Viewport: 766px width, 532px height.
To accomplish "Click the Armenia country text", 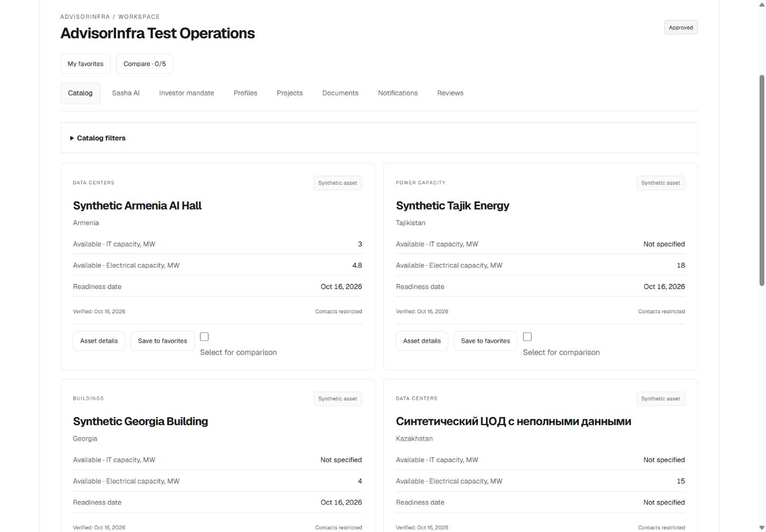I will point(86,223).
